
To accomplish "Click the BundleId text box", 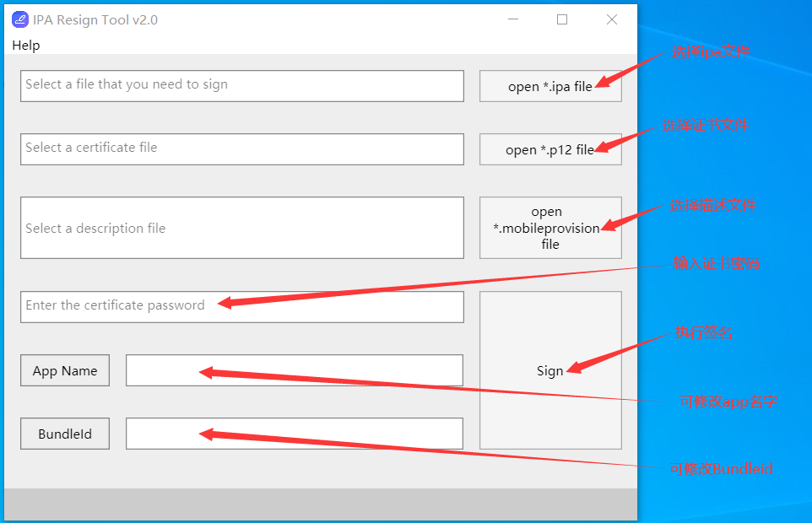I will pyautogui.click(x=294, y=433).
